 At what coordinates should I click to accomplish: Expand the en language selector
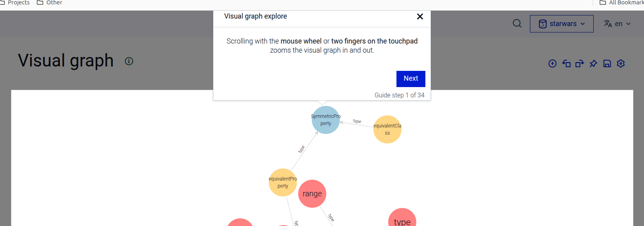click(x=617, y=24)
